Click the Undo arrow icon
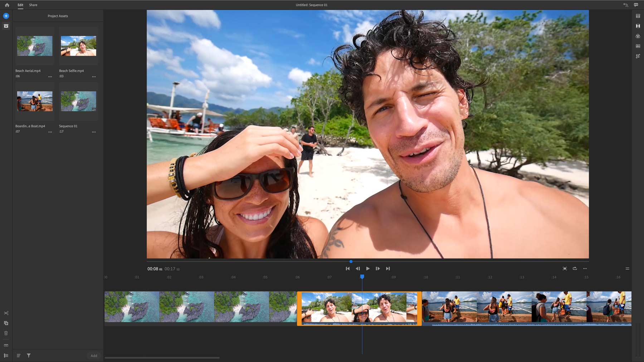644x362 pixels. point(625,5)
